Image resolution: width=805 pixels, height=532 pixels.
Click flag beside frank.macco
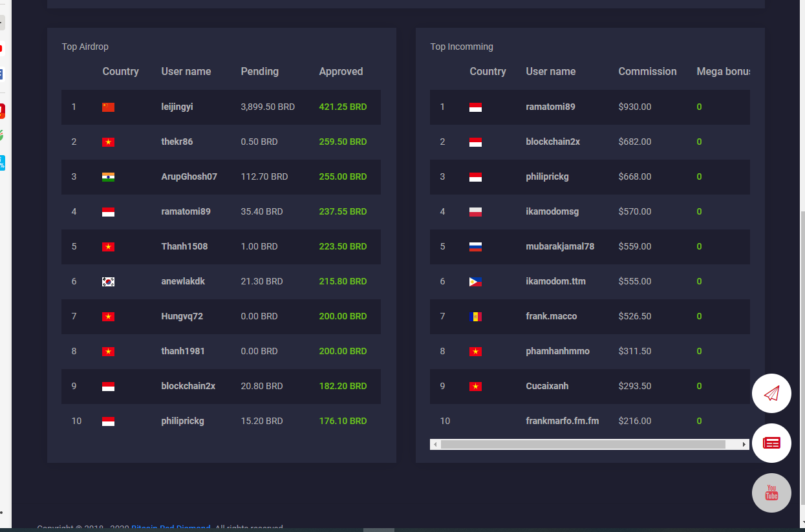[475, 317]
